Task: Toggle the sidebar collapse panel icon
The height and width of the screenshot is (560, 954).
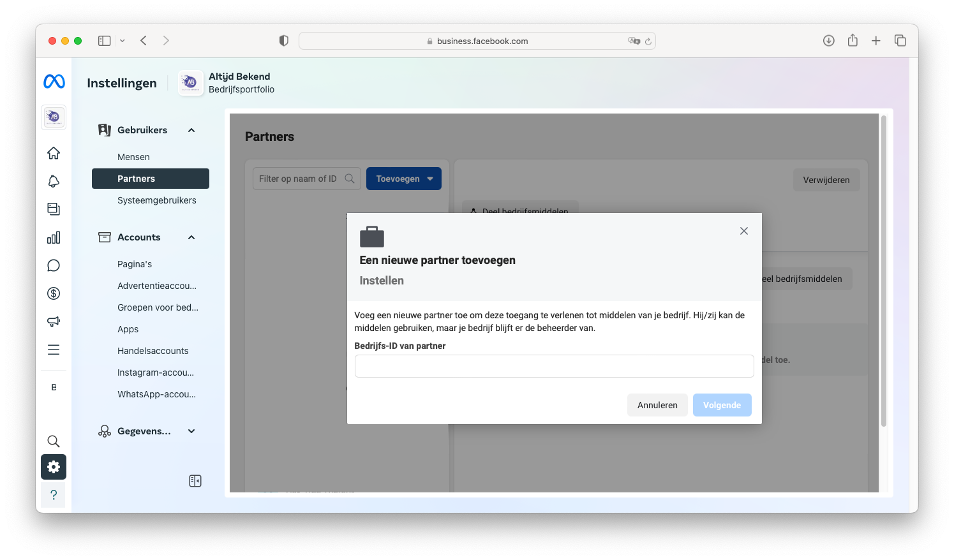Action: pyautogui.click(x=195, y=481)
